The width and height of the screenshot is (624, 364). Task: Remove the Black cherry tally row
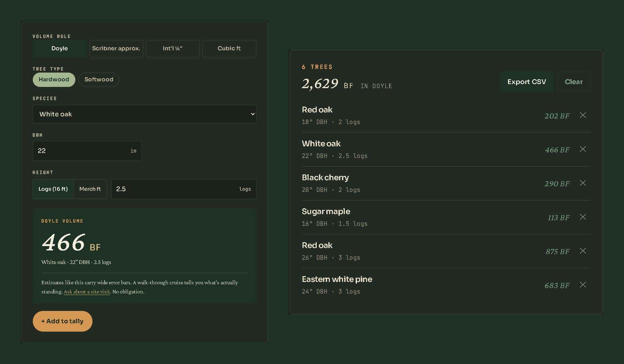pyautogui.click(x=583, y=183)
